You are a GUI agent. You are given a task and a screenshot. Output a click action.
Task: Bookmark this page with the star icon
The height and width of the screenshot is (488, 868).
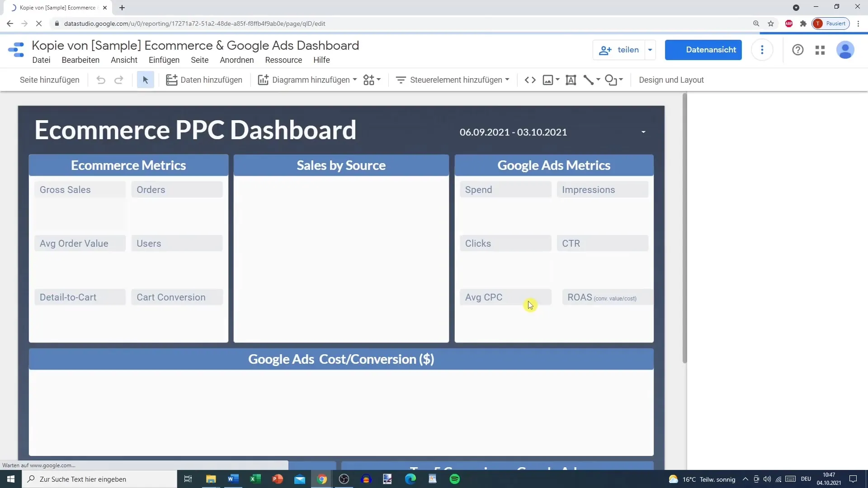click(x=771, y=23)
